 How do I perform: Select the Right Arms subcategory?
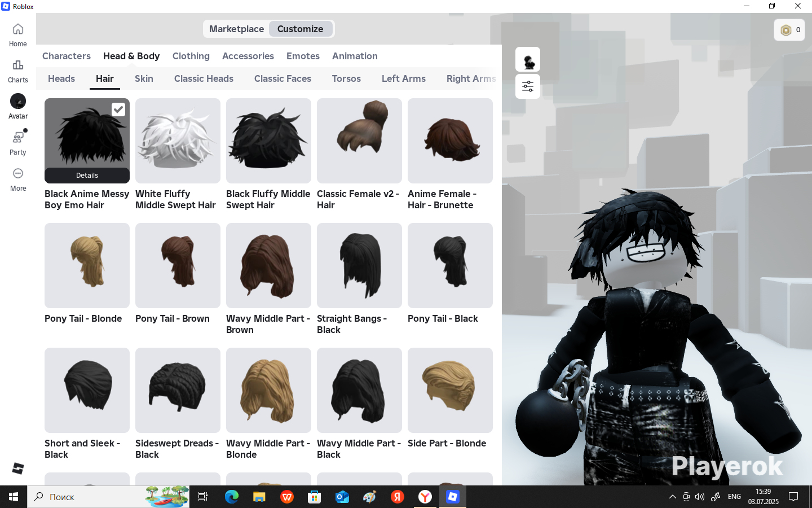[x=471, y=78]
